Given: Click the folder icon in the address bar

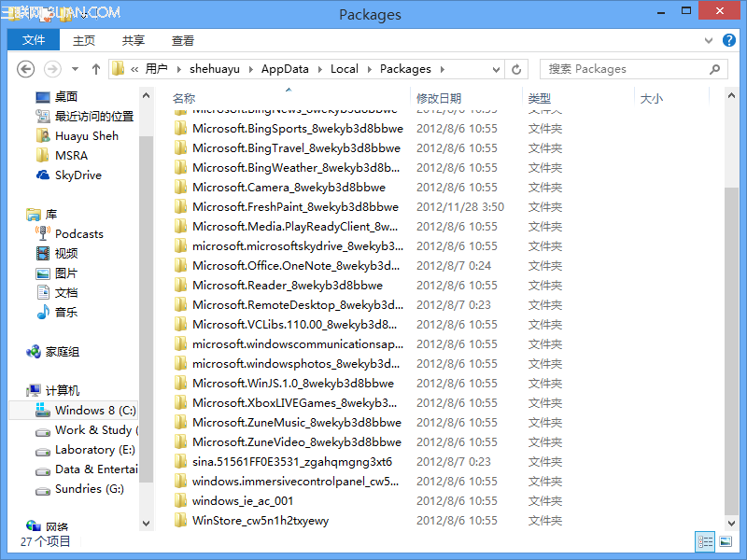Looking at the screenshot, I should pos(118,68).
